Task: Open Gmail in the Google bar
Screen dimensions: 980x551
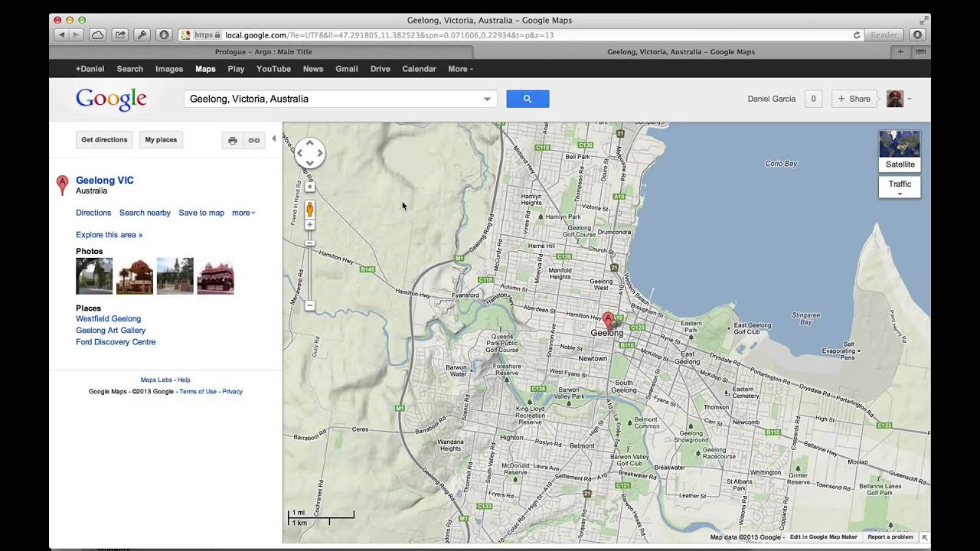Action: [347, 69]
